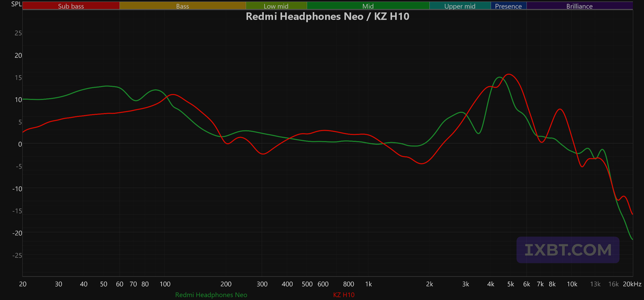Select the Presence frequency band
This screenshot has width=644, height=300.
coord(508,6)
